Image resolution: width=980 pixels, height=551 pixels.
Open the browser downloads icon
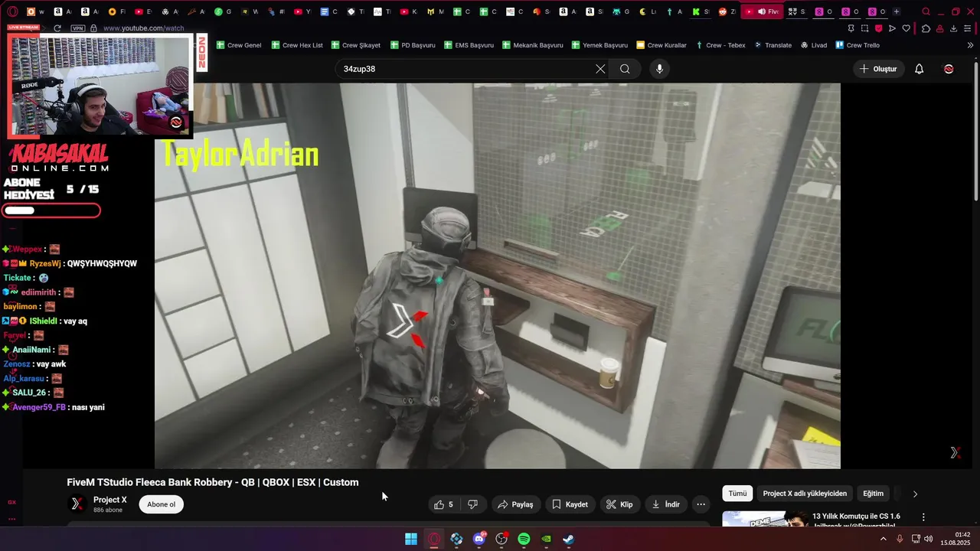coord(953,28)
